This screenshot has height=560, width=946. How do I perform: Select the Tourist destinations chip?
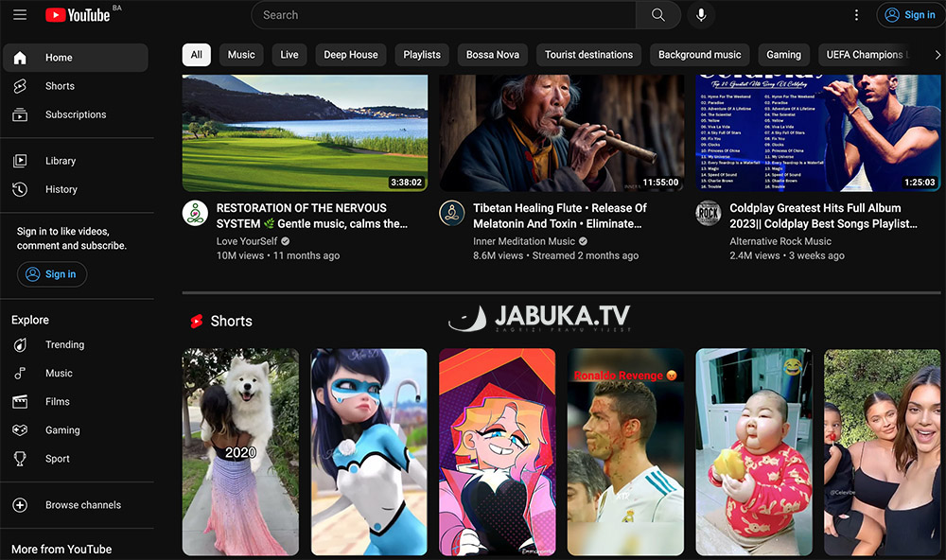588,55
